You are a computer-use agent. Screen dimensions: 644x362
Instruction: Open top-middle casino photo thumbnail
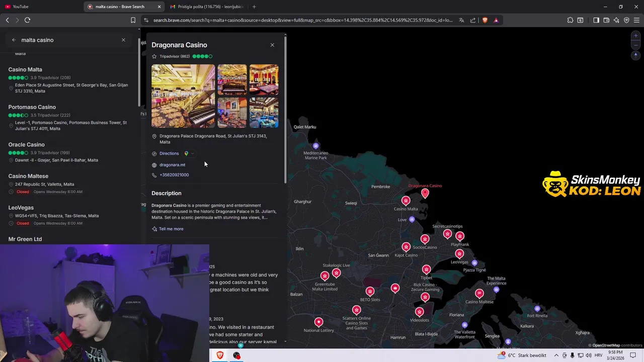click(232, 79)
